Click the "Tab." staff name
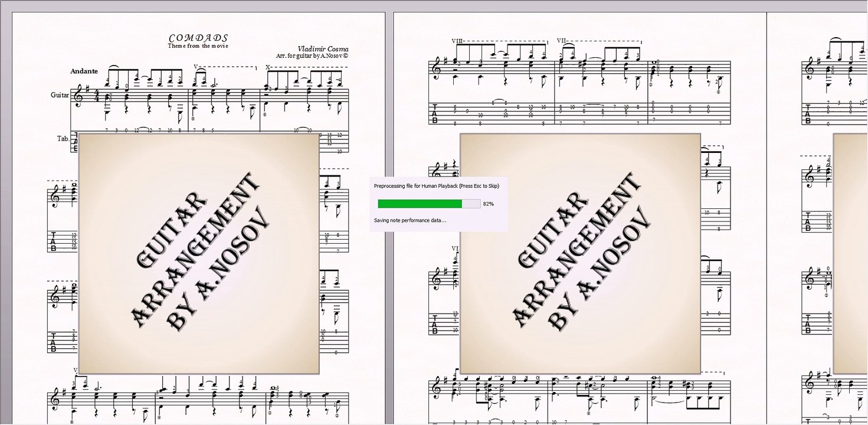The width and height of the screenshot is (868, 425). 63,139
